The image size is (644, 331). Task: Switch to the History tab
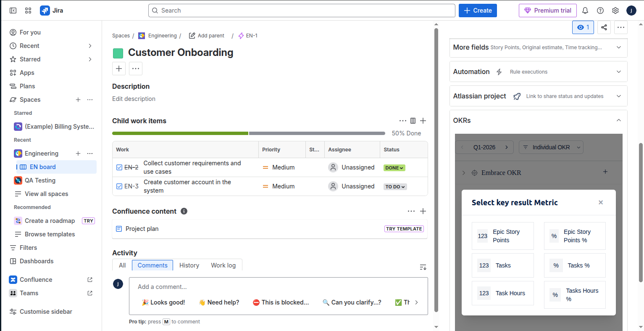click(189, 265)
